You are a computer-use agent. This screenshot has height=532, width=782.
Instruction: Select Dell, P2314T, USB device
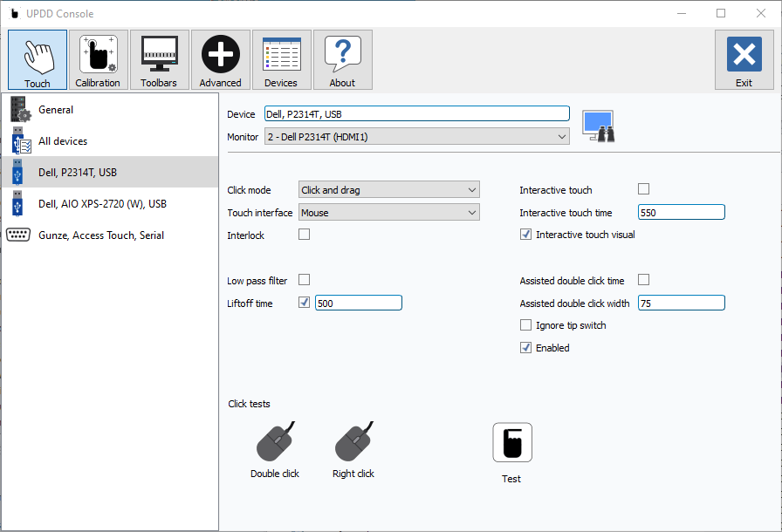coord(110,173)
